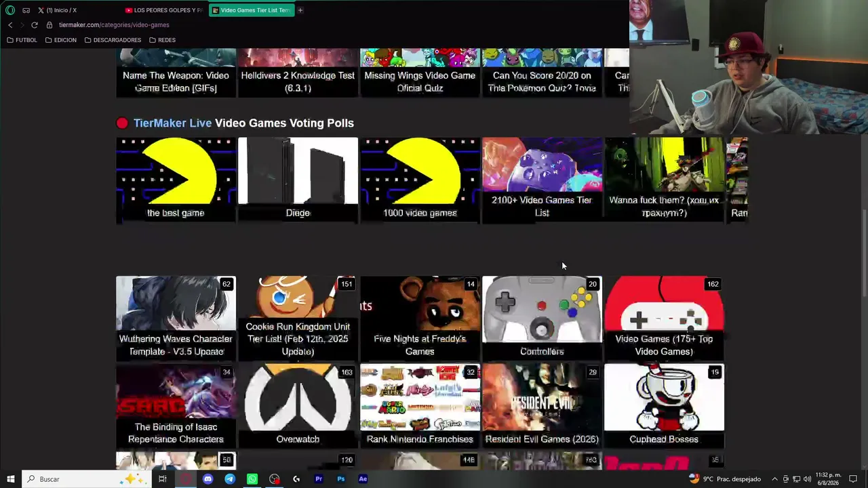The image size is (868, 488).
Task: Open Resident Evil Games (2026) template
Action: pyautogui.click(x=542, y=406)
